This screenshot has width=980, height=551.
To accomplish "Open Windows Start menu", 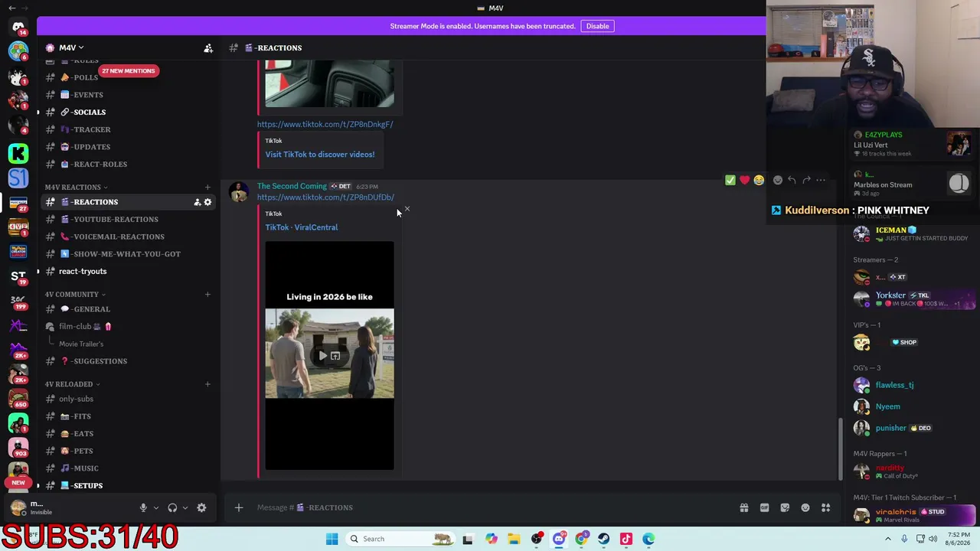I will [332, 539].
